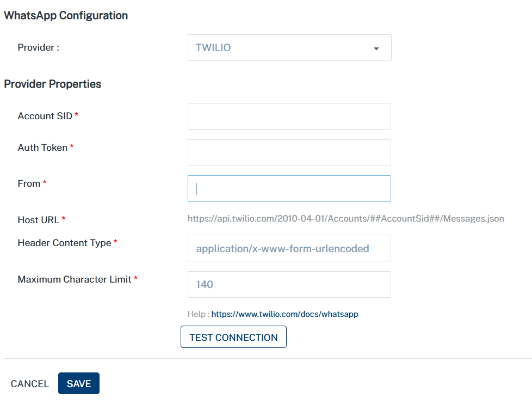Save the WhatsApp configuration
532x410 pixels.
tap(79, 384)
